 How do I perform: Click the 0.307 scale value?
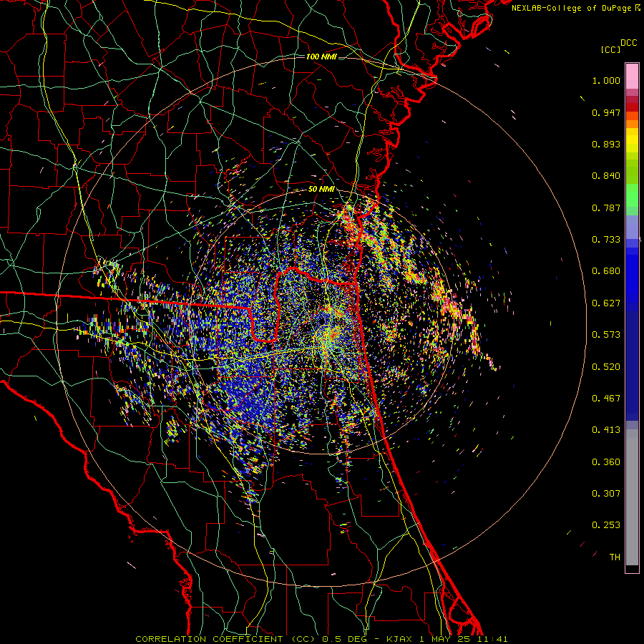[x=606, y=494]
